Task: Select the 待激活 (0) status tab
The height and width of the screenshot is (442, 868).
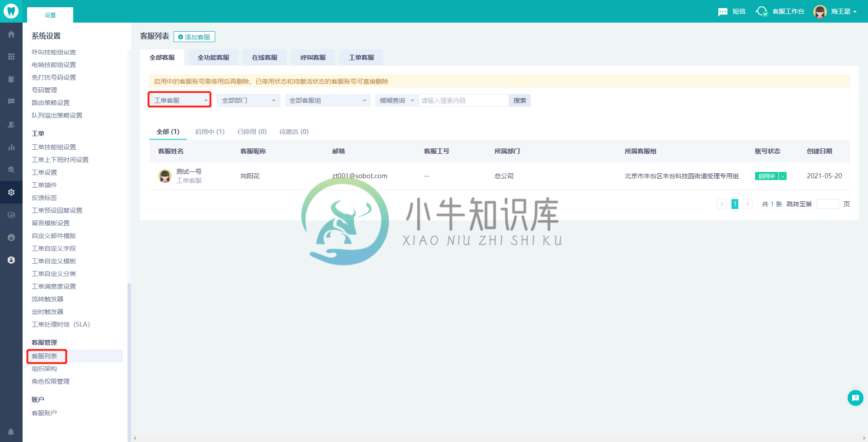Action: click(x=294, y=132)
